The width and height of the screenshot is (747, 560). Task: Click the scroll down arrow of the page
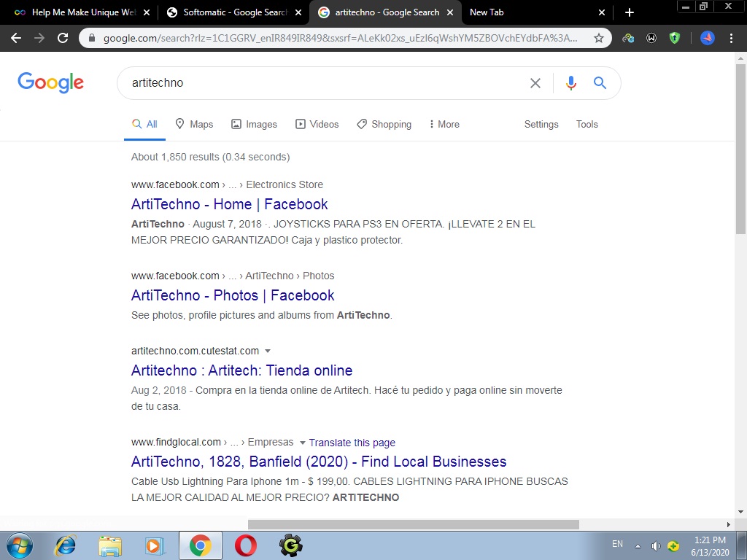pyautogui.click(x=740, y=512)
